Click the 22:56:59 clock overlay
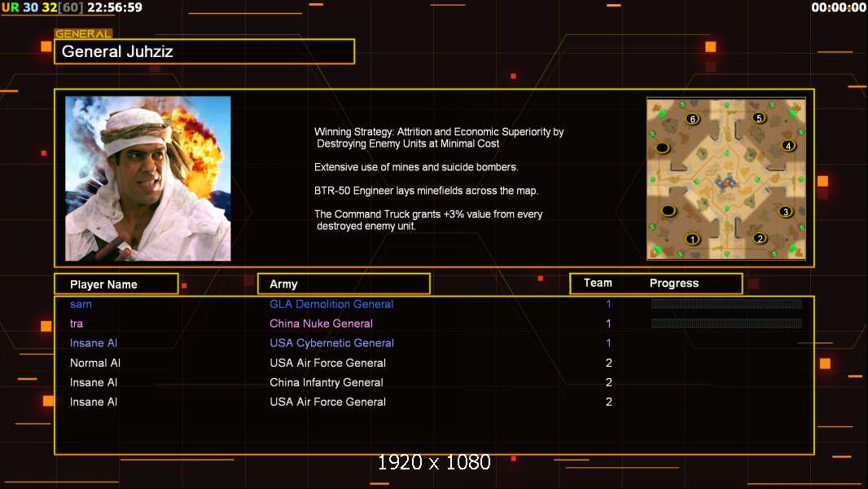 [115, 7]
